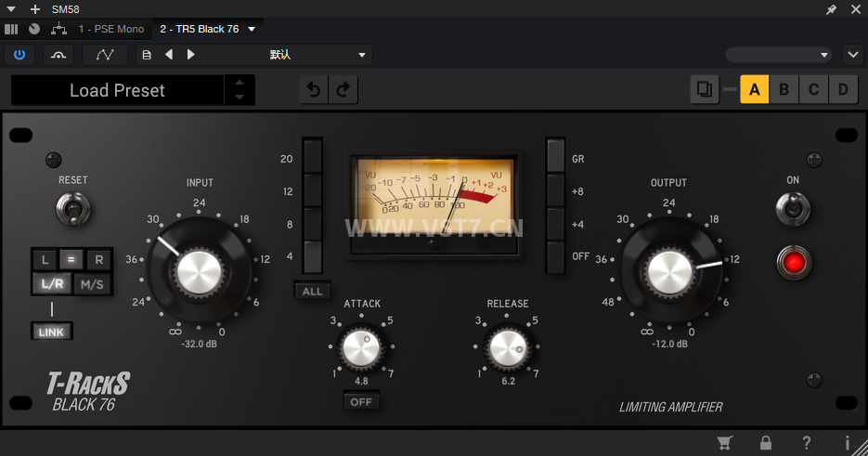Select the 2 - TR5 Black 76 tab
The width and height of the screenshot is (868, 456).
(200, 29)
